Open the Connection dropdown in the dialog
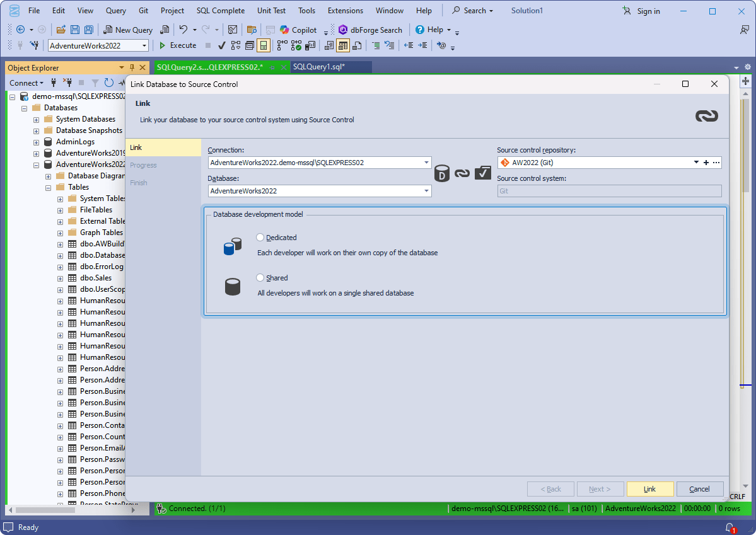The height and width of the screenshot is (535, 756). [x=426, y=162]
